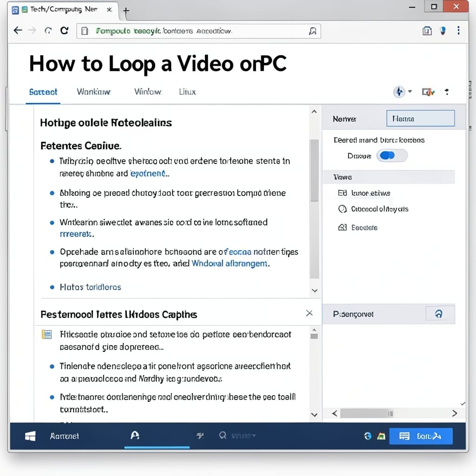Click the blue shield extension icon
The height and width of the screenshot is (476, 476).
tap(443, 31)
